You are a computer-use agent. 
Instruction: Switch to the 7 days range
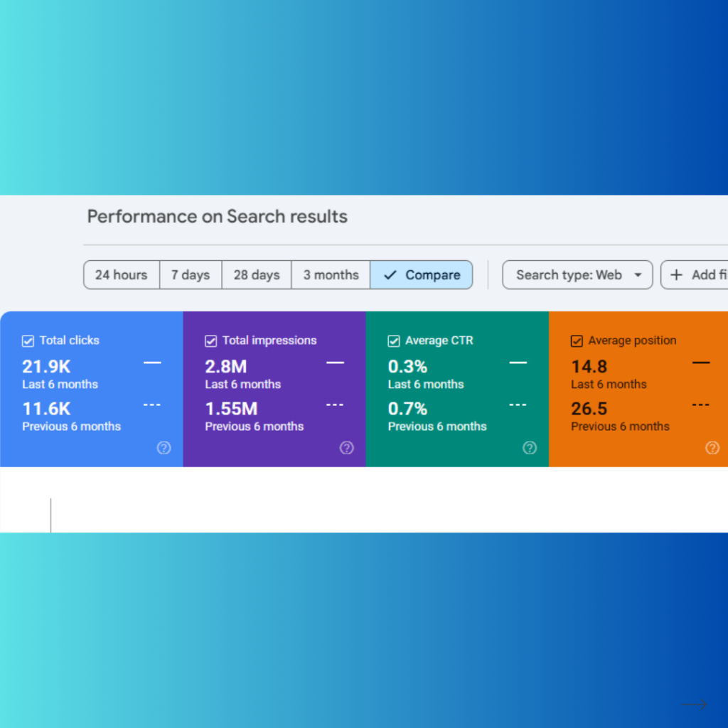click(x=191, y=275)
